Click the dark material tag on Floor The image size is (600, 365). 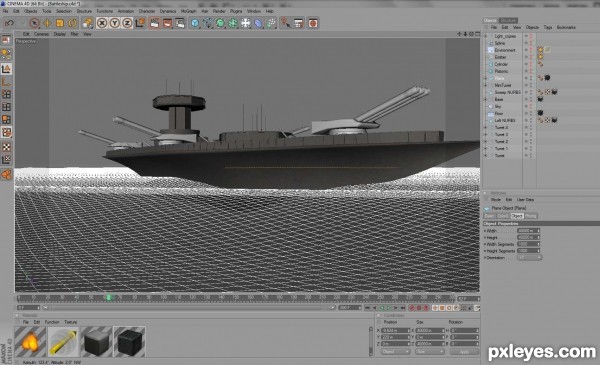click(540, 113)
